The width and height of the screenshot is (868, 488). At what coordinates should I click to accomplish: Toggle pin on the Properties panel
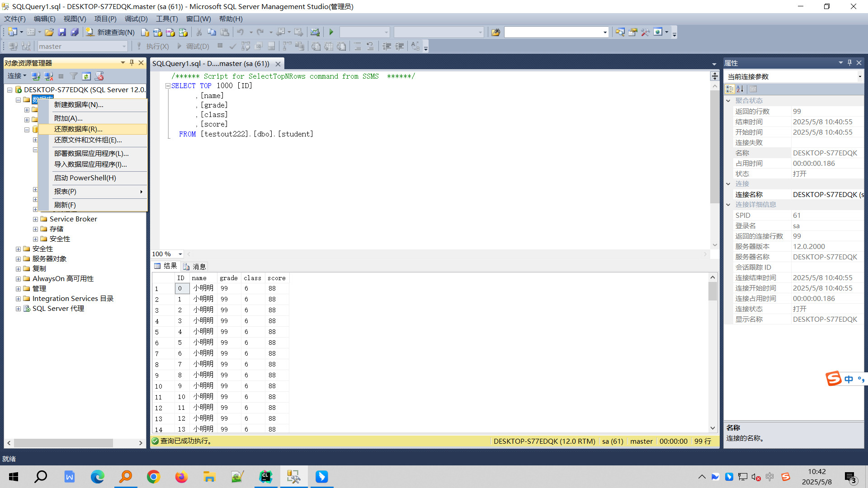tap(849, 63)
